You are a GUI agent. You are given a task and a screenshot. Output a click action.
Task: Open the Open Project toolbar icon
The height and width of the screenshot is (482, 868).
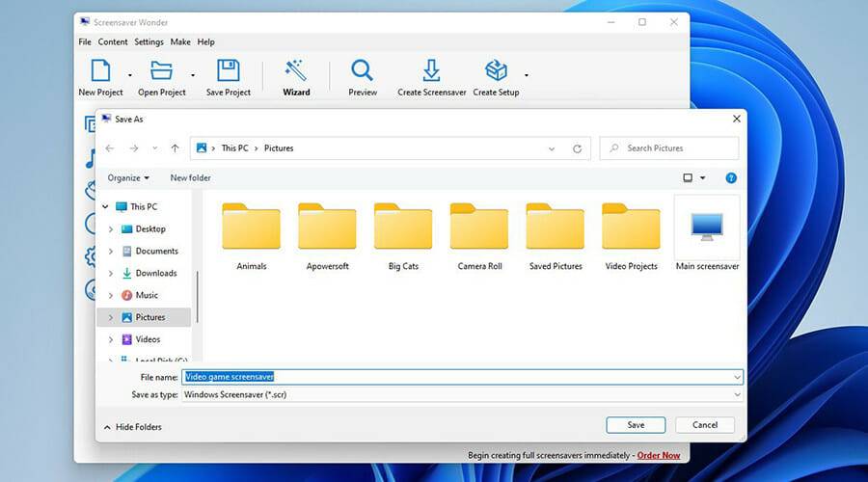click(161, 71)
